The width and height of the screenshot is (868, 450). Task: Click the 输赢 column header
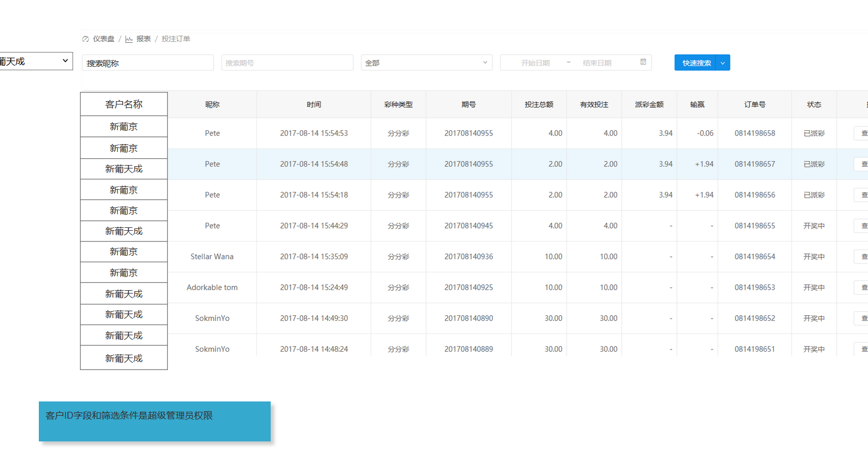(x=697, y=105)
